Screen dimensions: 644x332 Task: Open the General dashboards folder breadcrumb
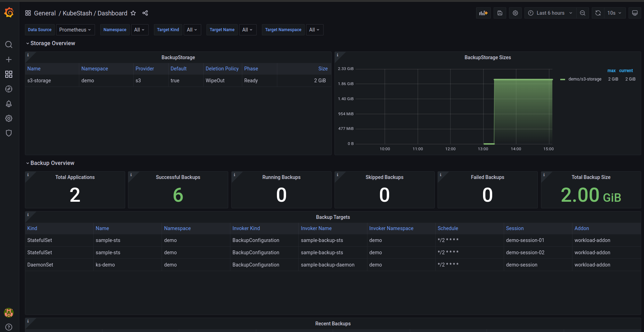(45, 13)
